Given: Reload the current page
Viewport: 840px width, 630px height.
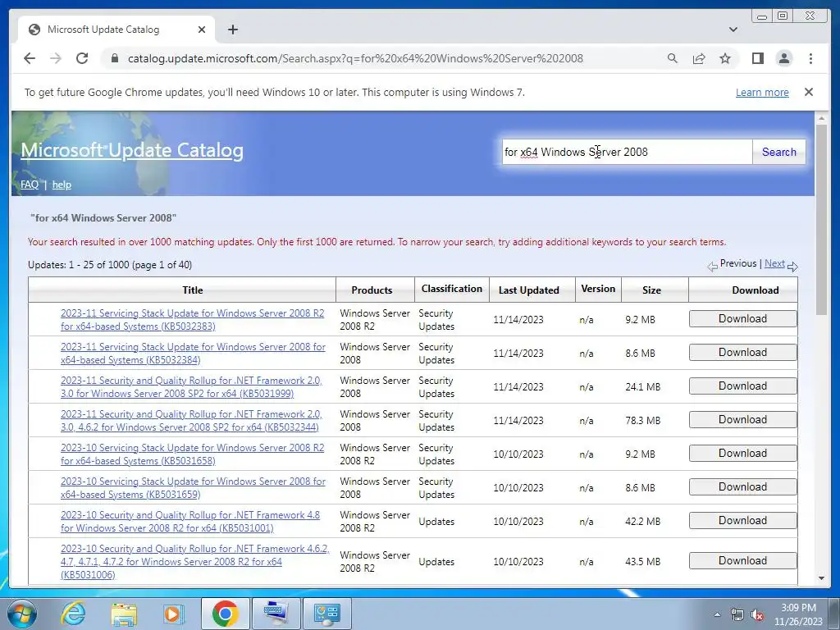Looking at the screenshot, I should (82, 58).
